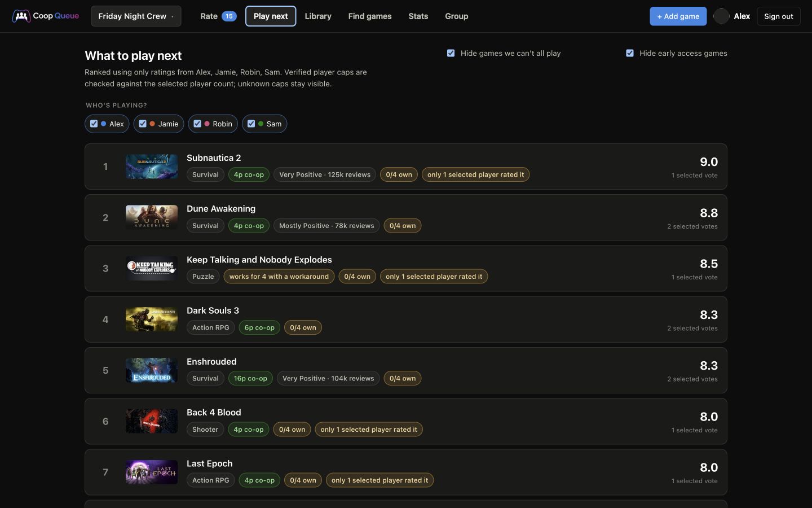Click Last Epoch's Action RPG tag
This screenshot has width=812, height=508.
click(x=210, y=480)
